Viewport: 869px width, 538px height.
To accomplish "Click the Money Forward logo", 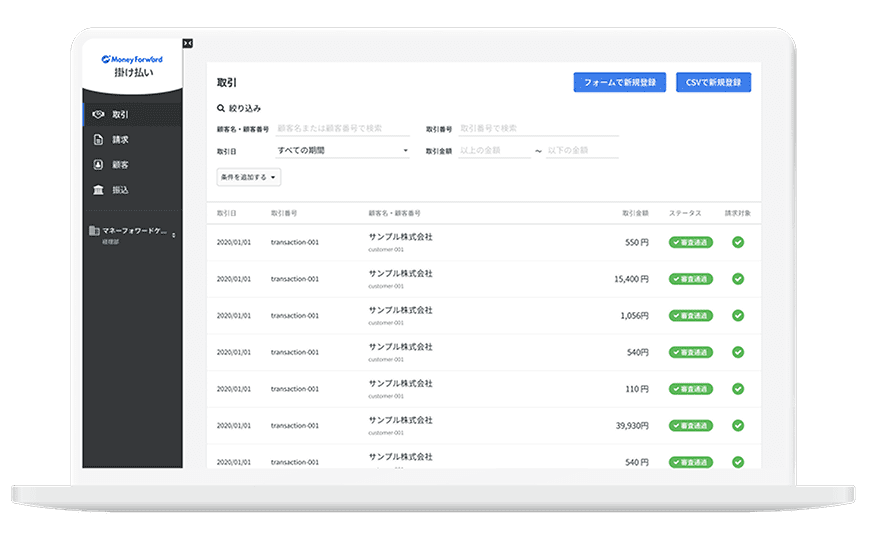I will (132, 59).
